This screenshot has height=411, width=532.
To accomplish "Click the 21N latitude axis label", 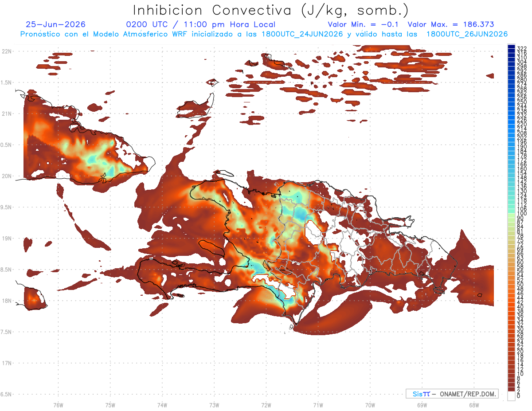I will [6, 114].
